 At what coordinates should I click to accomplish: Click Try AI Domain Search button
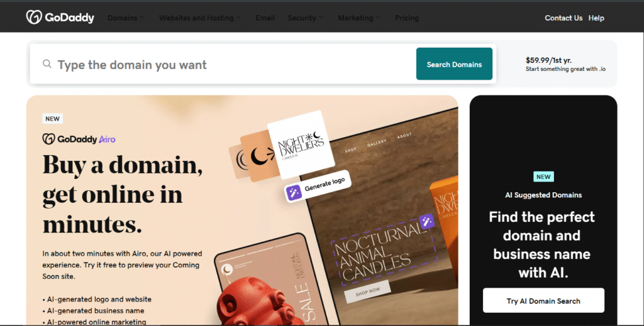(543, 301)
